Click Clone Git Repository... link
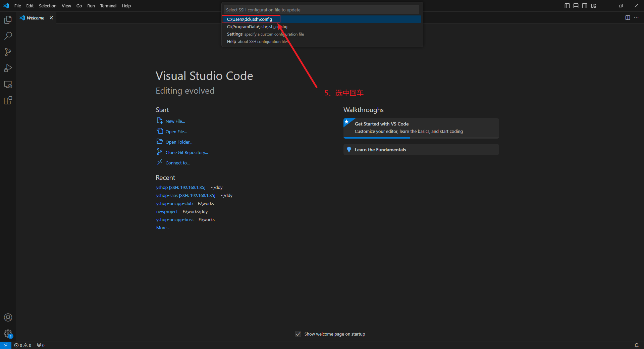The height and width of the screenshot is (349, 644). 186,152
